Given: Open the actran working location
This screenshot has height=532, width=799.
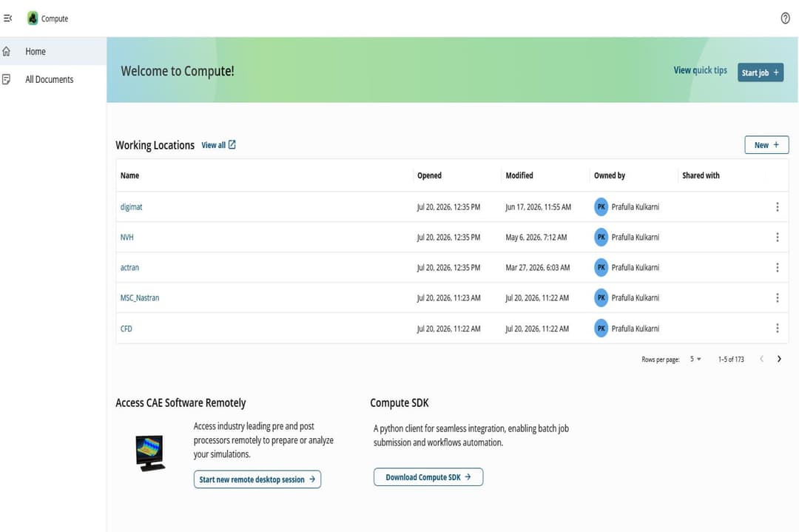Looking at the screenshot, I should point(129,267).
